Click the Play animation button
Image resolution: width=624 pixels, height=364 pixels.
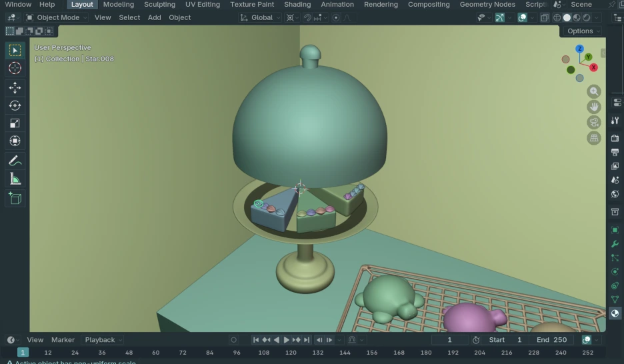click(286, 340)
